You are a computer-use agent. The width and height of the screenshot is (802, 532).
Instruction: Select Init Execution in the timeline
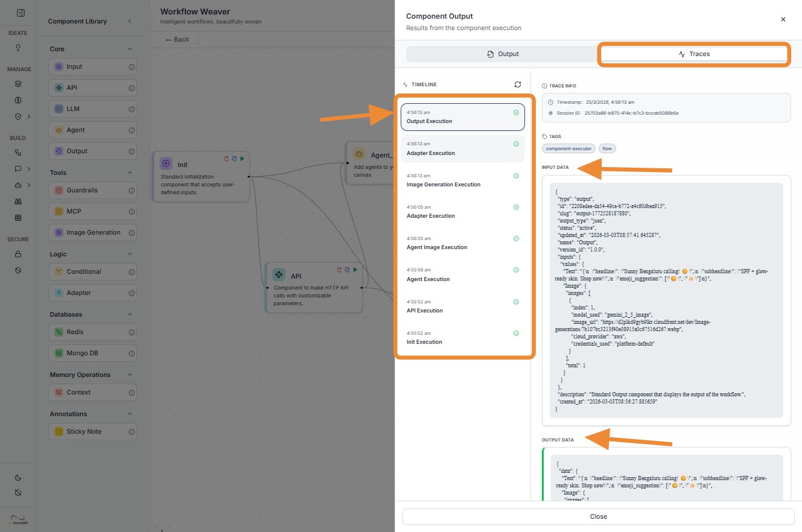[x=462, y=338]
